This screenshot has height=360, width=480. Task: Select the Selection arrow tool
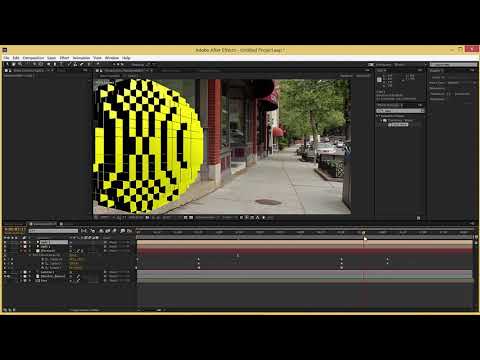pos(7,64)
